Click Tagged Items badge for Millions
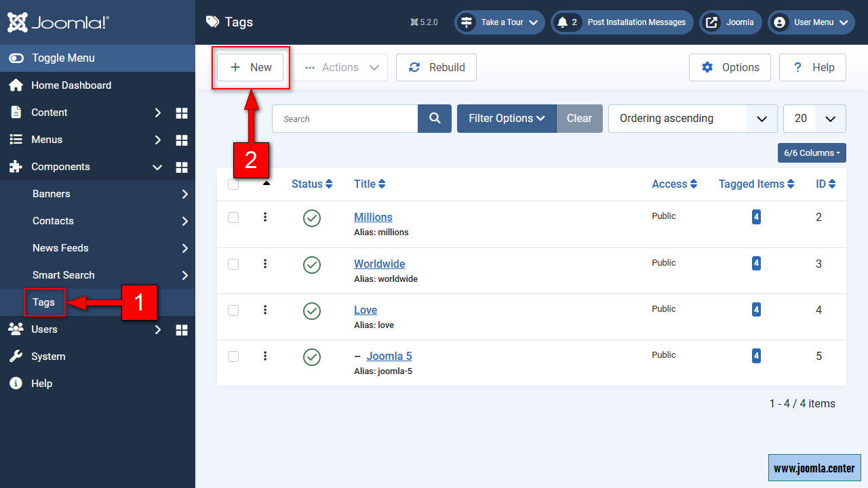Viewport: 868px width, 488px height. [756, 217]
